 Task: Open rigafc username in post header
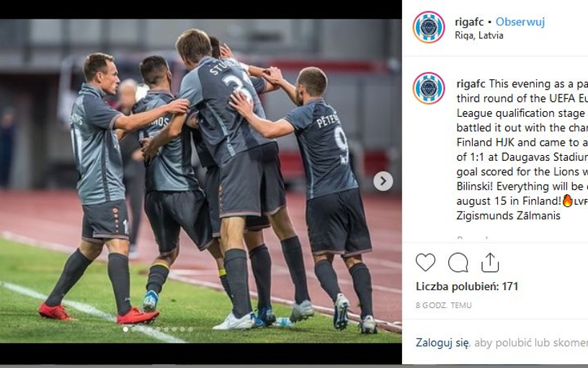click(x=469, y=22)
